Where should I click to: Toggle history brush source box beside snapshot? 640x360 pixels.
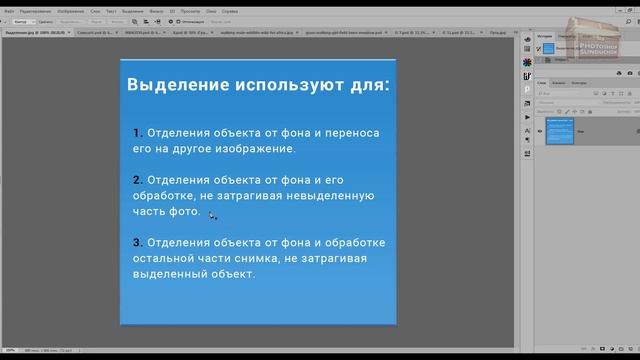pos(539,49)
